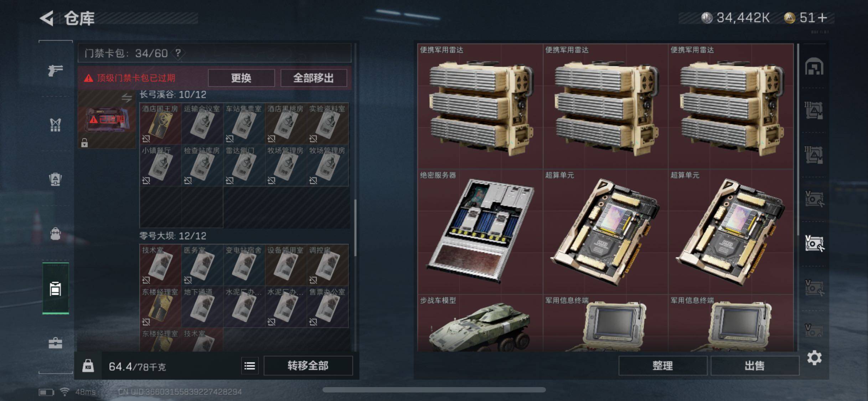This screenshot has height=401, width=868.
Task: Select the briefcase toolbox category icon
Action: point(55,343)
